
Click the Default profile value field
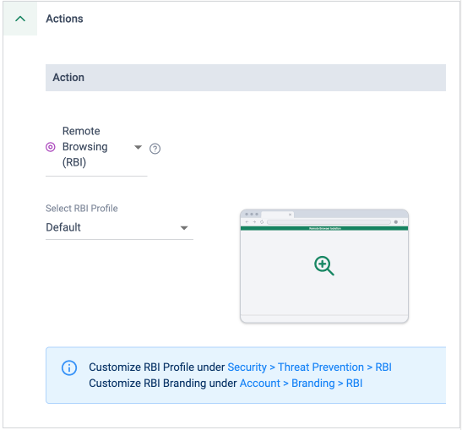pyautogui.click(x=119, y=228)
